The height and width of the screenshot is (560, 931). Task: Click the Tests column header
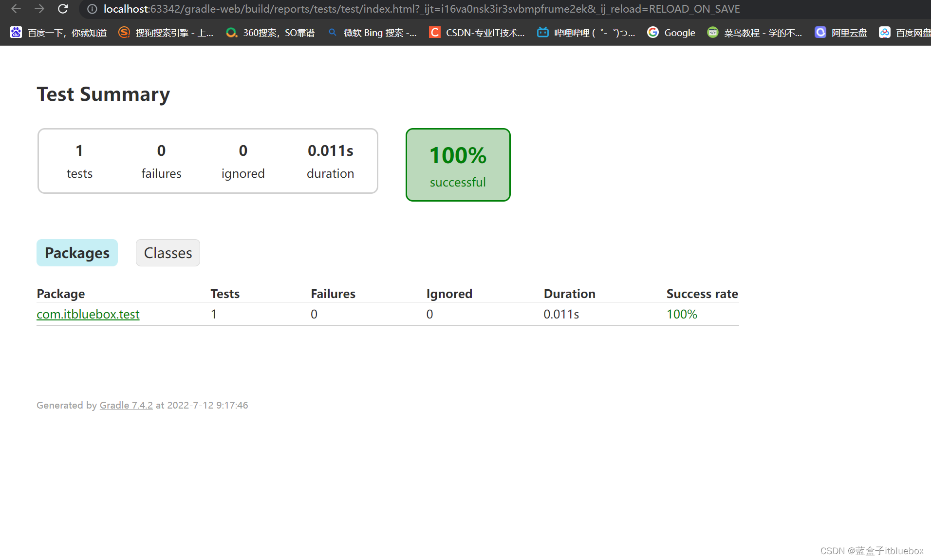tap(225, 294)
